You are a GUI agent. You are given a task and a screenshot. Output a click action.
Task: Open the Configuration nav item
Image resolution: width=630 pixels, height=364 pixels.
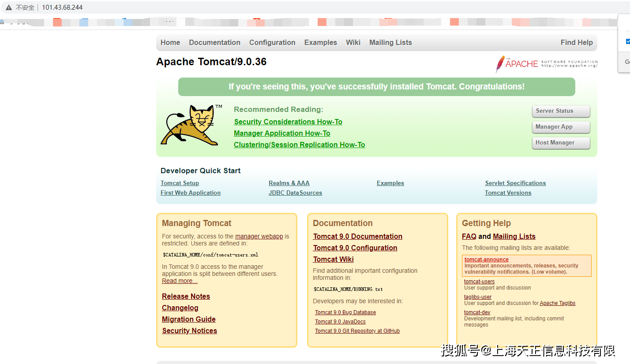tap(272, 43)
